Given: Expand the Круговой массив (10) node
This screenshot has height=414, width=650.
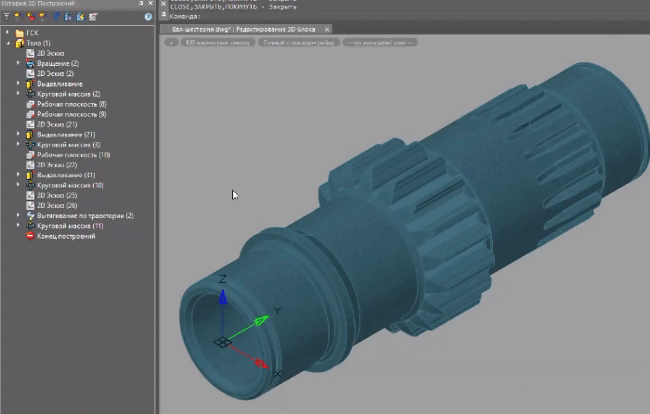Looking at the screenshot, I should tap(18, 185).
